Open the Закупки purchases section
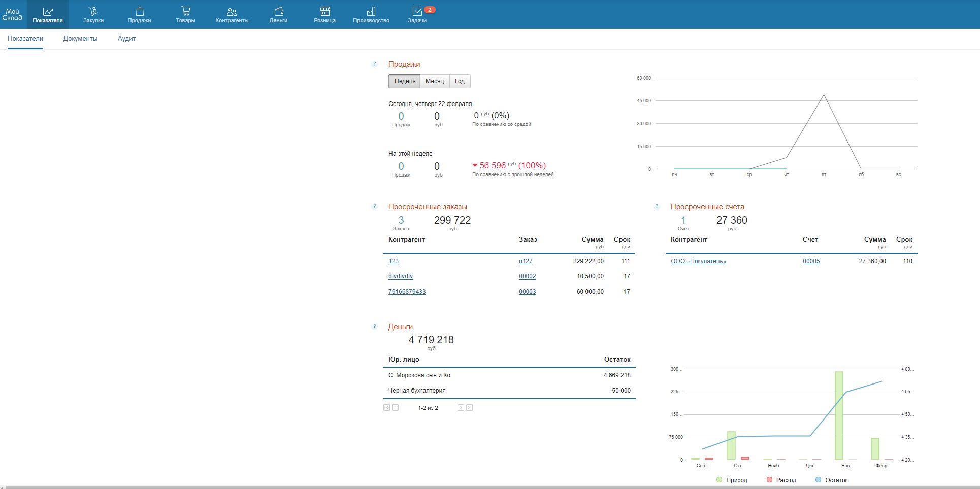This screenshot has height=489, width=980. pos(93,15)
